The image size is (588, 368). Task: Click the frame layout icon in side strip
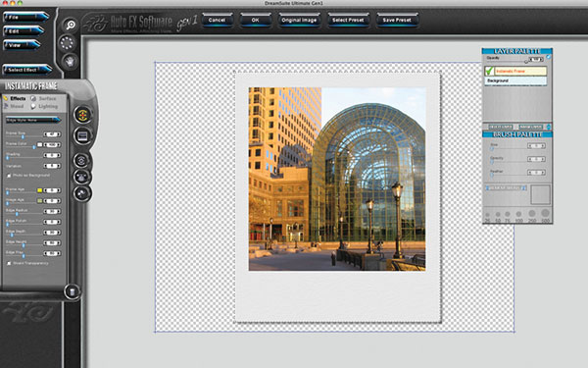pos(83,135)
